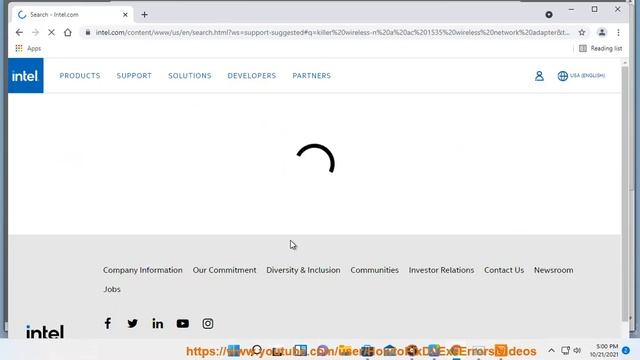The image size is (640, 360).
Task: Click the address bar URL
Action: [x=332, y=32]
